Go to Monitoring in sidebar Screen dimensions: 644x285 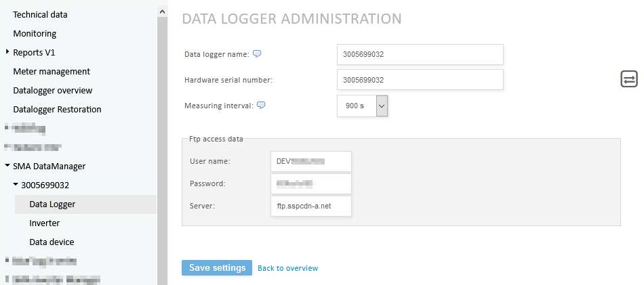[35, 33]
